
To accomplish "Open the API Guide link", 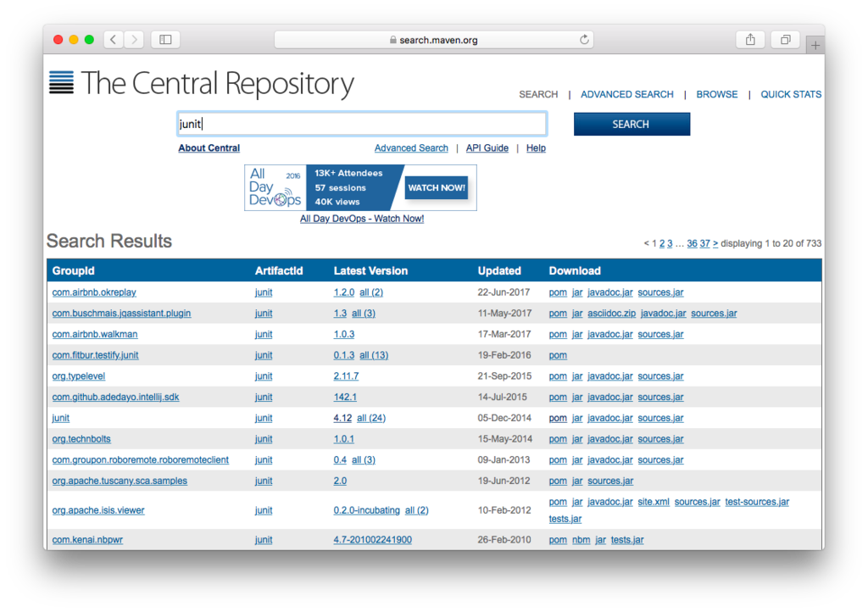I will [x=487, y=147].
